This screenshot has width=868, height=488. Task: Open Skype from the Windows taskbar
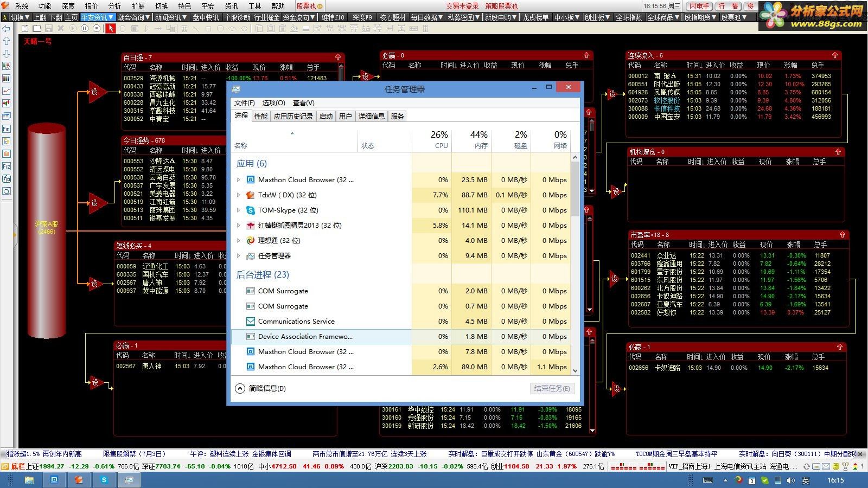104,480
